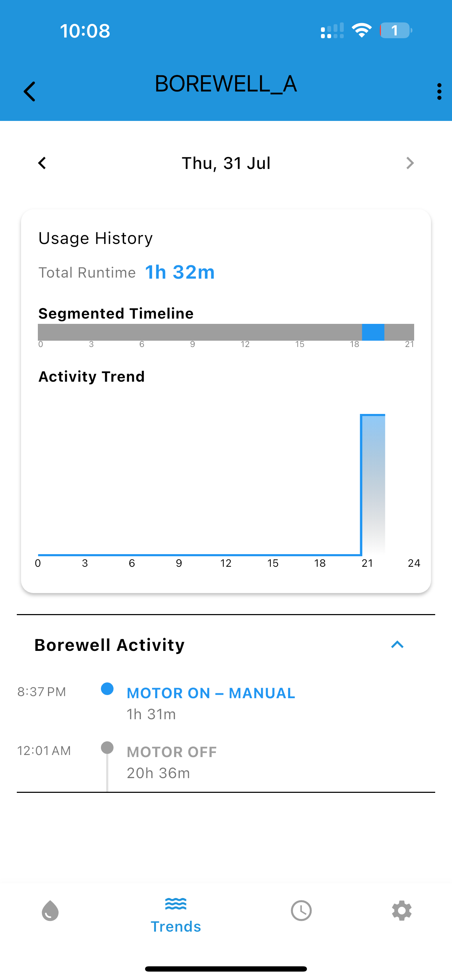Go to next day after Thu, 31 Jul
This screenshot has width=452, height=980.
coord(410,163)
